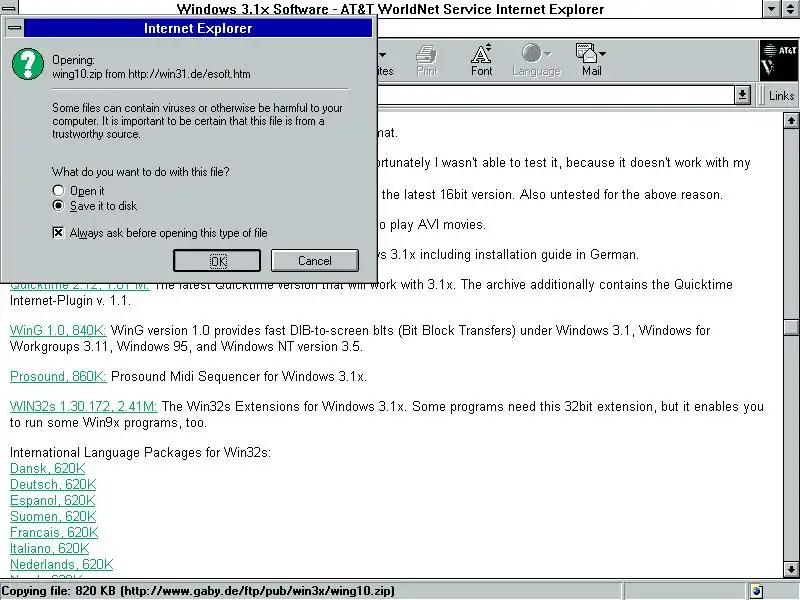
Task: Click the scrollbar up arrow
Action: (x=791, y=120)
